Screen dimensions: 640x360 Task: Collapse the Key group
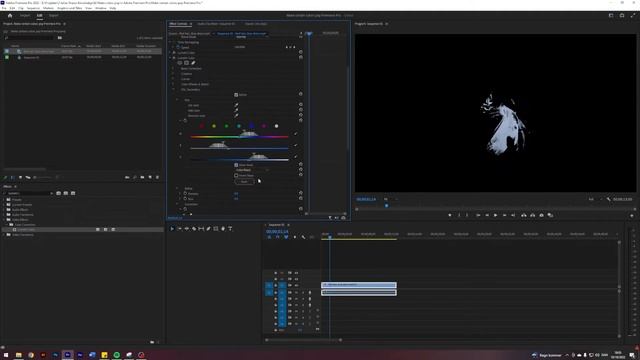(x=177, y=100)
